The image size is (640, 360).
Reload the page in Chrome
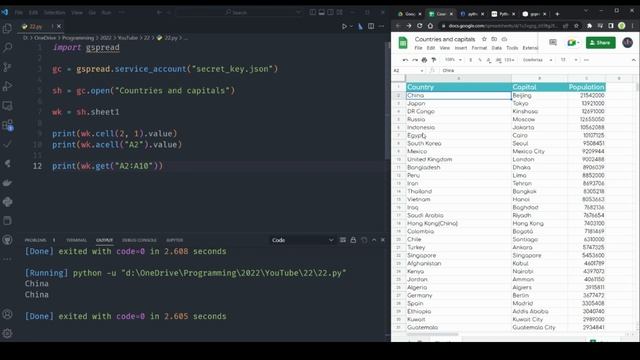click(x=420, y=26)
